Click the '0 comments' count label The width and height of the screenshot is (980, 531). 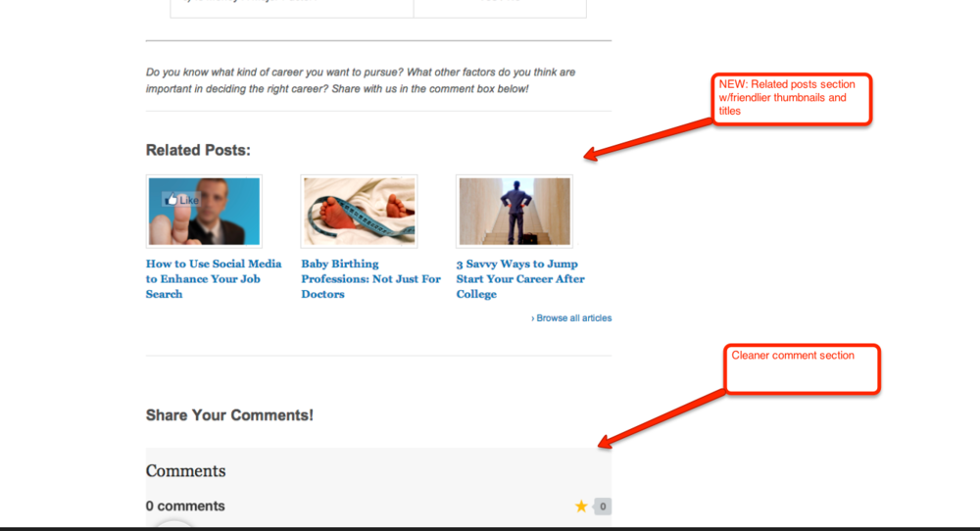[185, 507]
